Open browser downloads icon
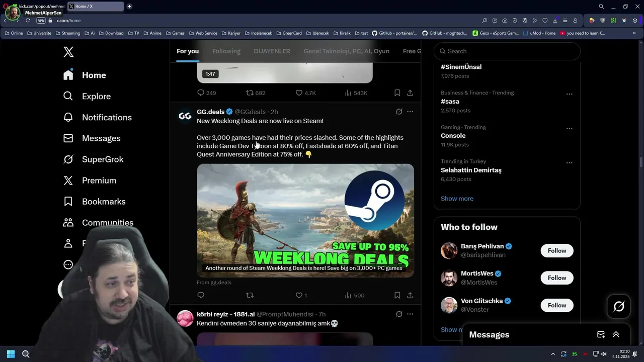 click(555, 21)
